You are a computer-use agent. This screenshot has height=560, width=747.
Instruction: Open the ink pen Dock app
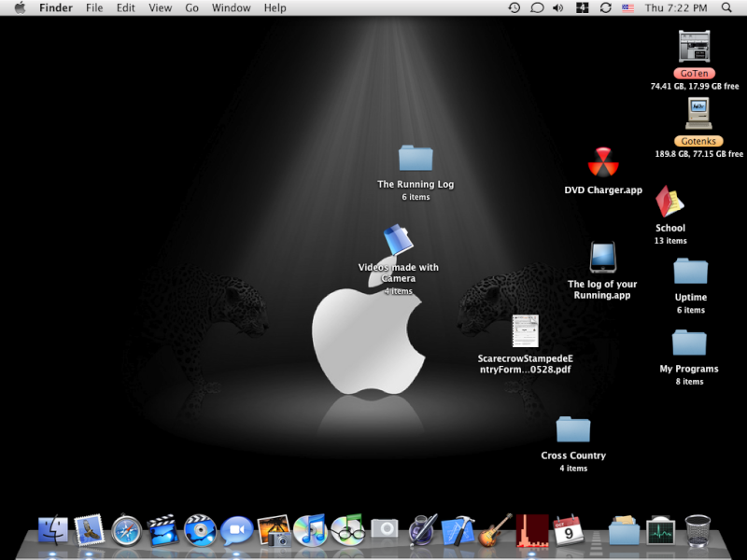pos(422,529)
